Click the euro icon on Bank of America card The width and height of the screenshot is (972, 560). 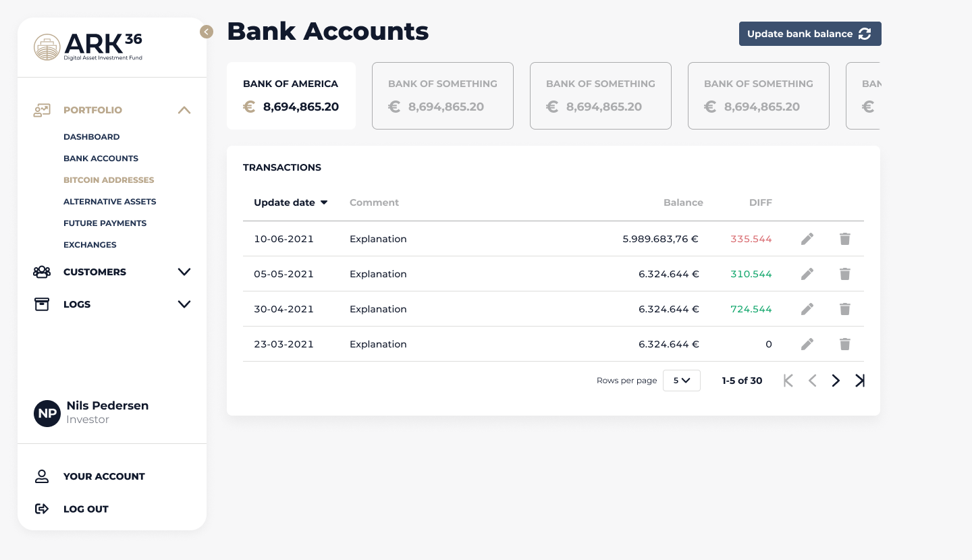point(249,107)
